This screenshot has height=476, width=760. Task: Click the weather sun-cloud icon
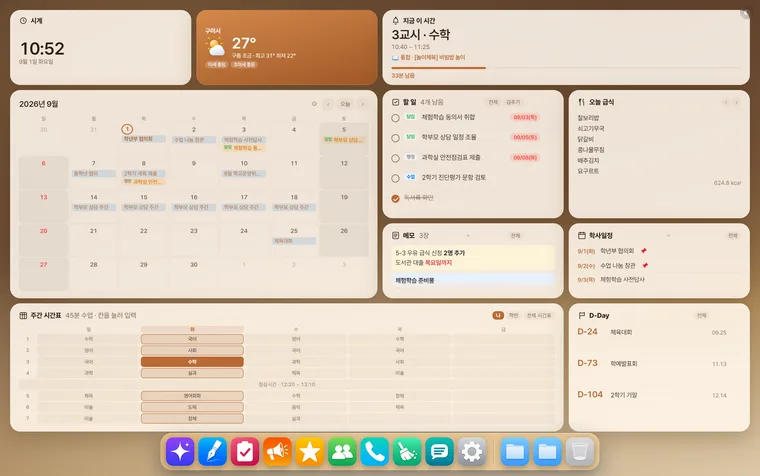(x=215, y=48)
